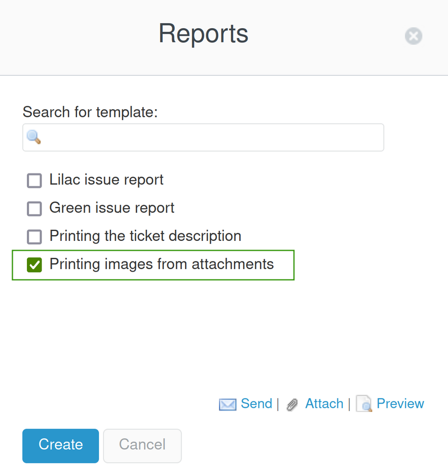This screenshot has height=476, width=448.
Task: Focus the Search for template input field
Action: coord(211,137)
